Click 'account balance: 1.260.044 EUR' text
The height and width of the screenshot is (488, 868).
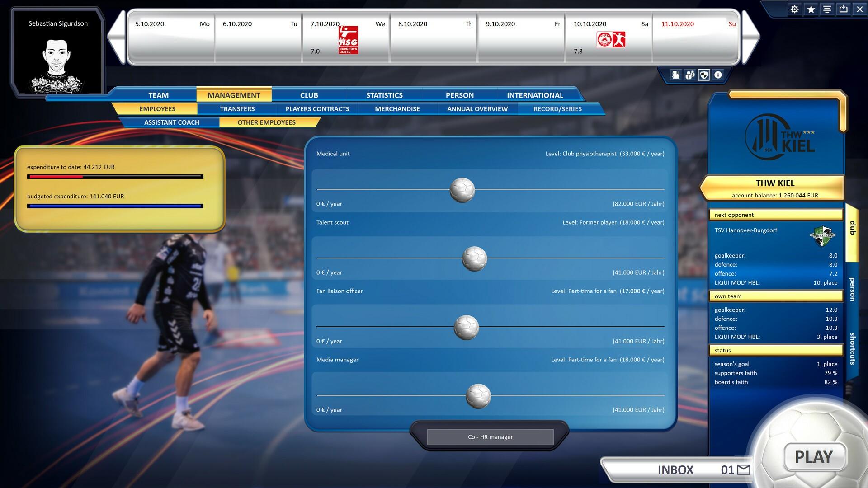coord(775,196)
